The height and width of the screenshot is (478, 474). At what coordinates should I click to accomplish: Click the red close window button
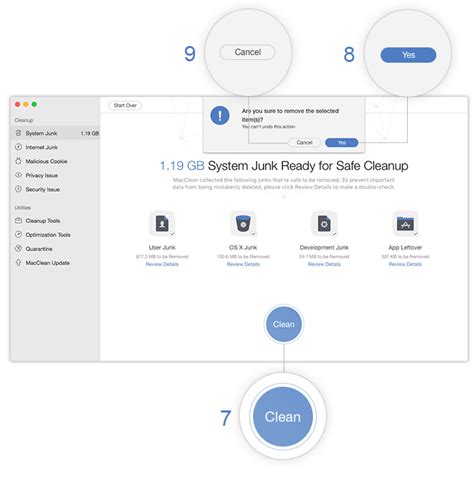pos(18,104)
